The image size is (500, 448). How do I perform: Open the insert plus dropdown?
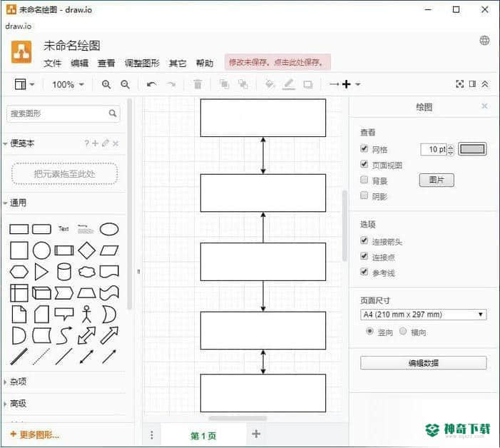click(351, 84)
